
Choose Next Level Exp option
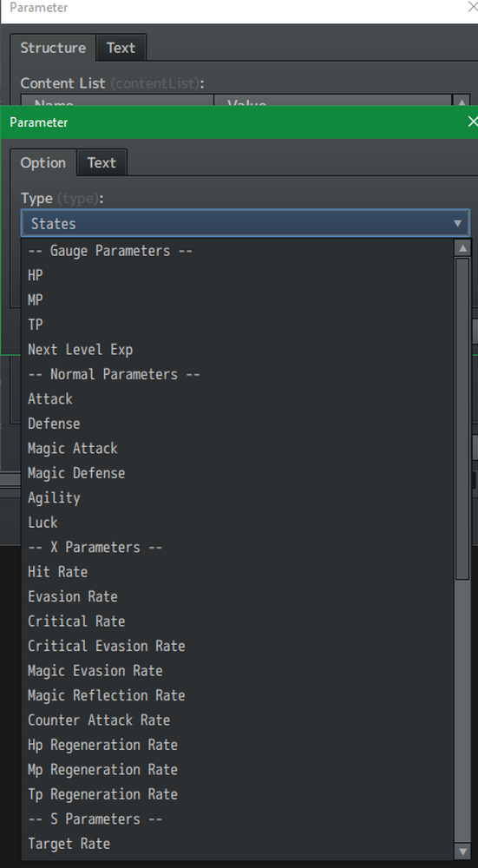pyautogui.click(x=238, y=349)
